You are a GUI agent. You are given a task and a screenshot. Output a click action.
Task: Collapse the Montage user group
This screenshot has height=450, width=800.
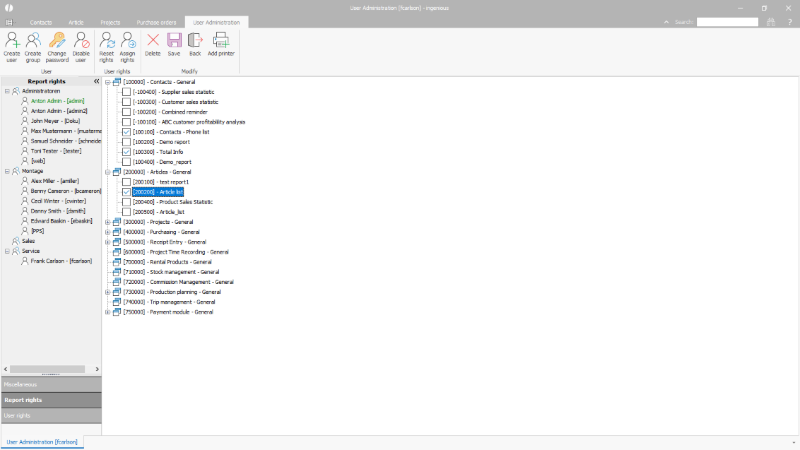(7, 171)
